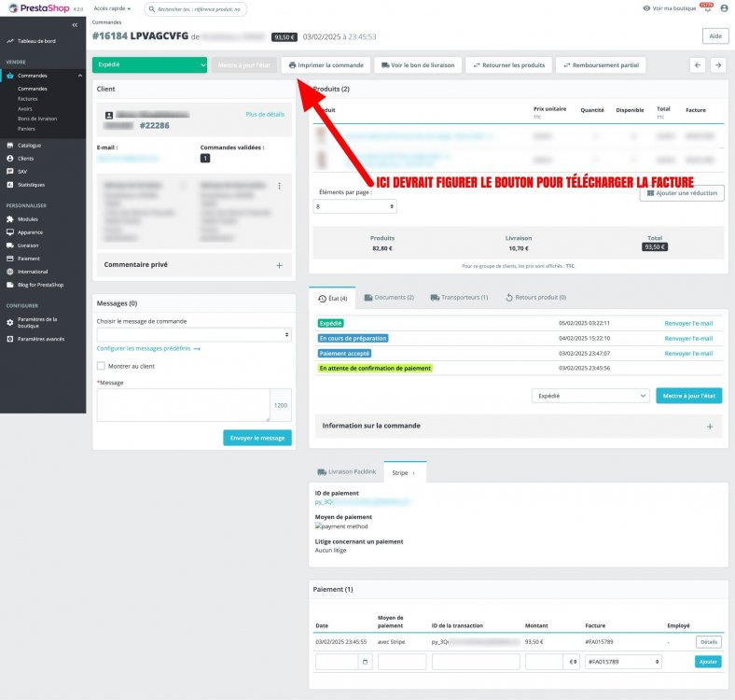Click Renvoyer l'e-mail for Paiement accepté

coord(688,354)
